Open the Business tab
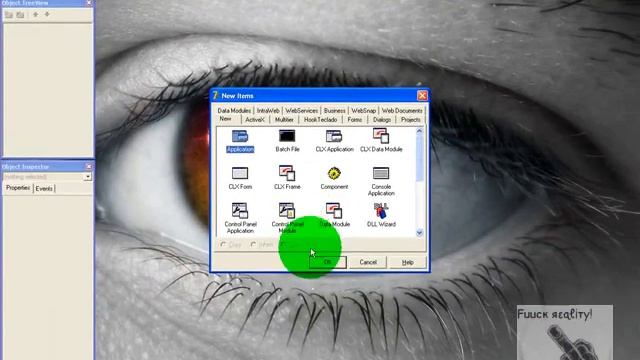Viewport: 640px width, 360px height. (334, 111)
